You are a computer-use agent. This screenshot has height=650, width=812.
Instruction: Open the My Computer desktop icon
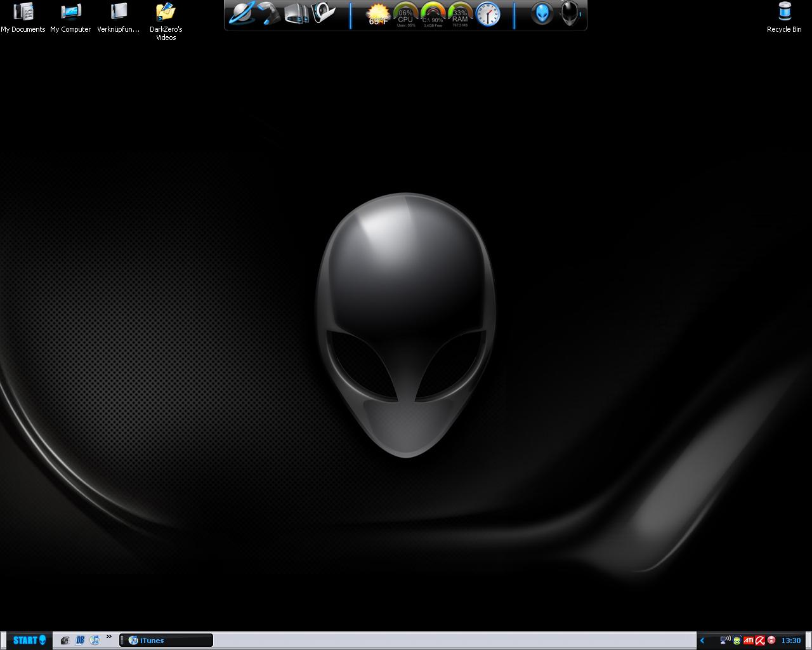pyautogui.click(x=70, y=17)
